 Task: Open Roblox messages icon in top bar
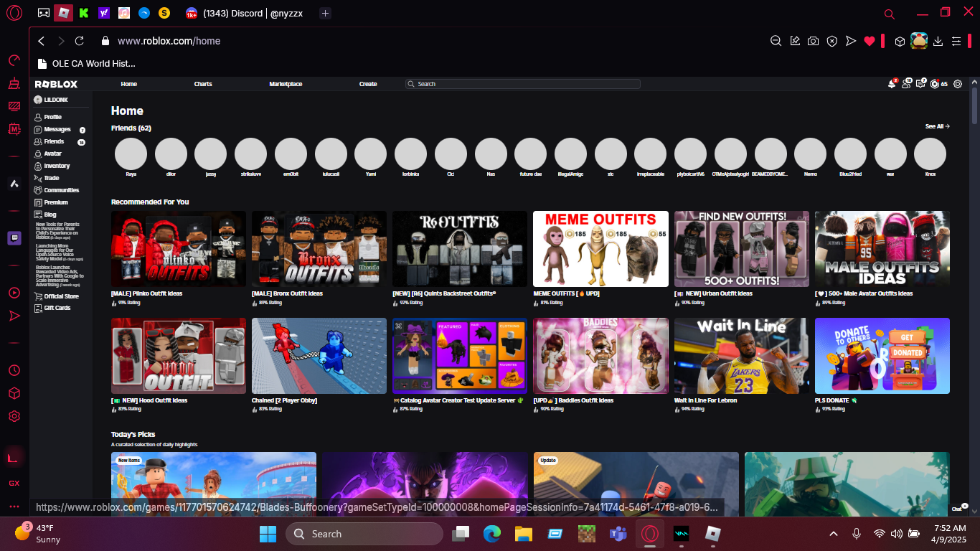920,84
